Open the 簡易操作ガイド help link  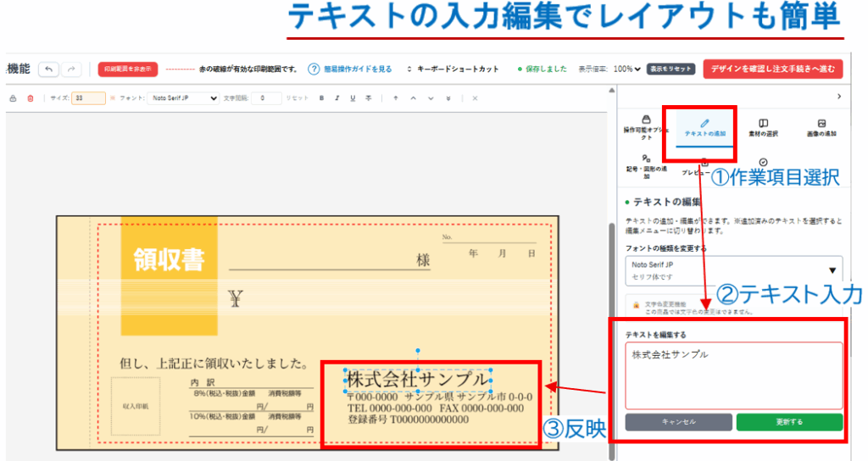point(350,69)
